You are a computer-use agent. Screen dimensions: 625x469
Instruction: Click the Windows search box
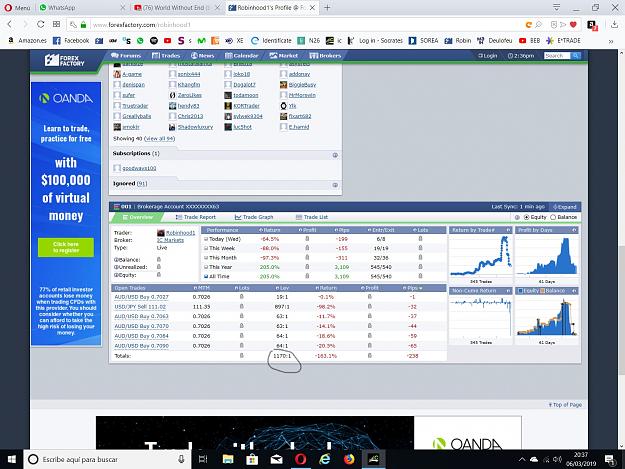pyautogui.click(x=106, y=459)
